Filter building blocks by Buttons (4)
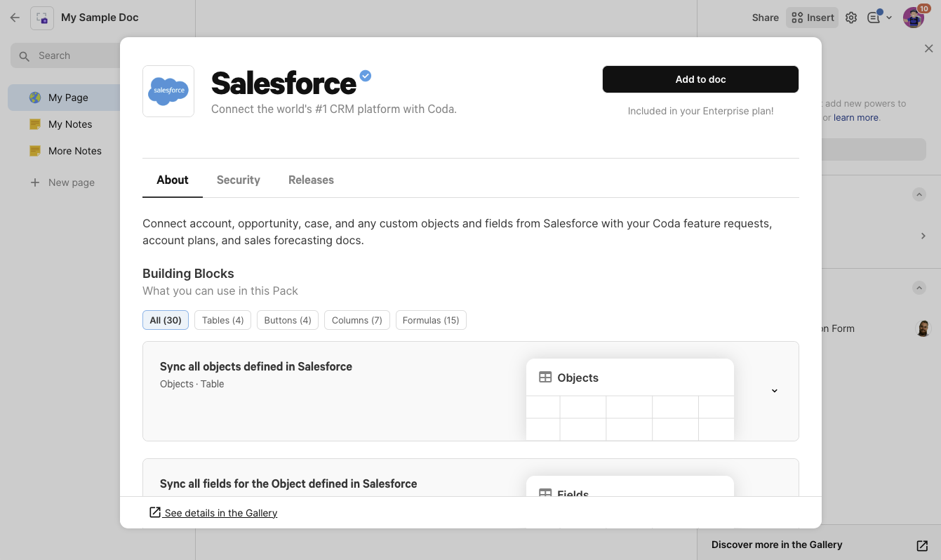 [x=288, y=320]
